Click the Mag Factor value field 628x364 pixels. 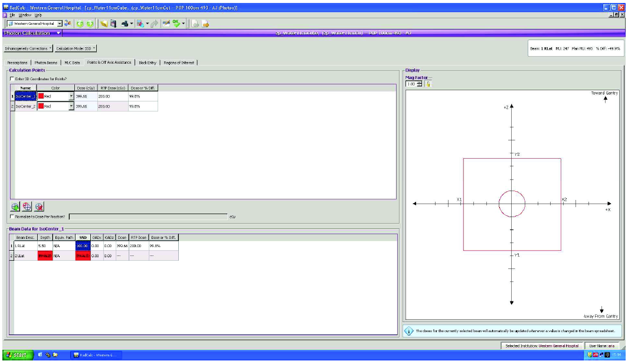[x=411, y=84]
